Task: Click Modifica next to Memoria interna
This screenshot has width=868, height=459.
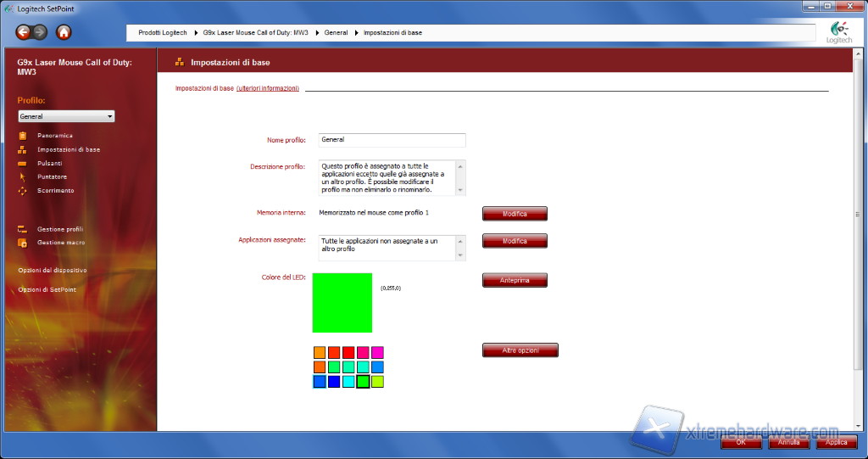Action: pyautogui.click(x=515, y=214)
